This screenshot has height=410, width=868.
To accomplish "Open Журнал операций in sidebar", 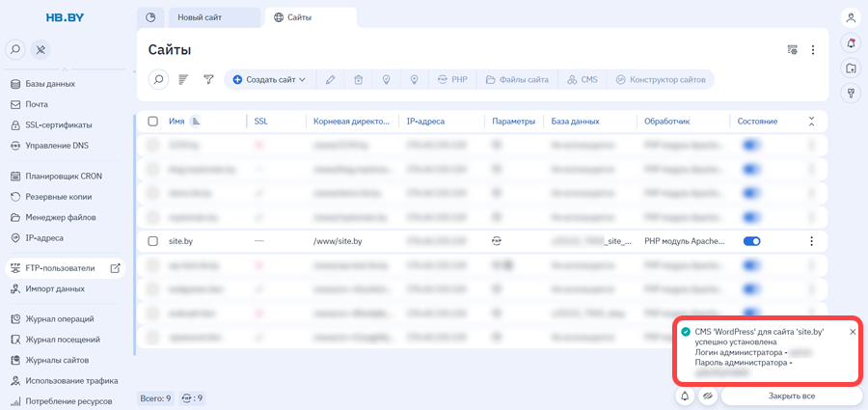I will 66,319.
